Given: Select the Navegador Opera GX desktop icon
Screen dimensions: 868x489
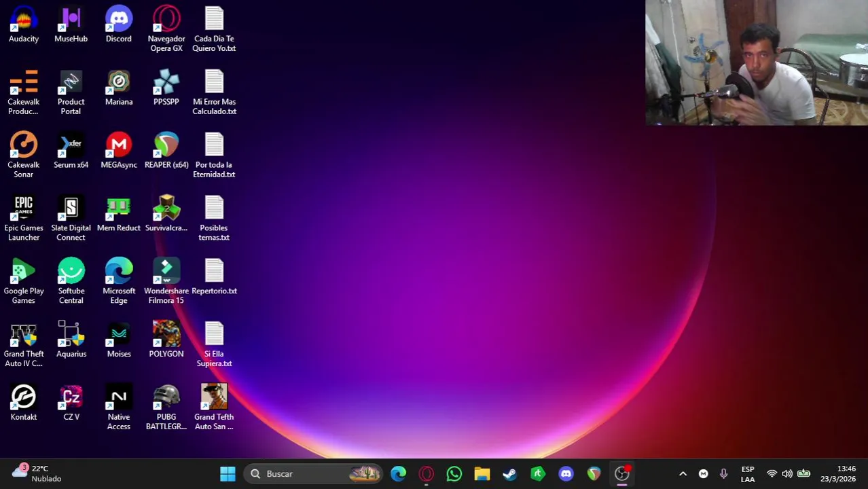Looking at the screenshot, I should click(x=166, y=29).
